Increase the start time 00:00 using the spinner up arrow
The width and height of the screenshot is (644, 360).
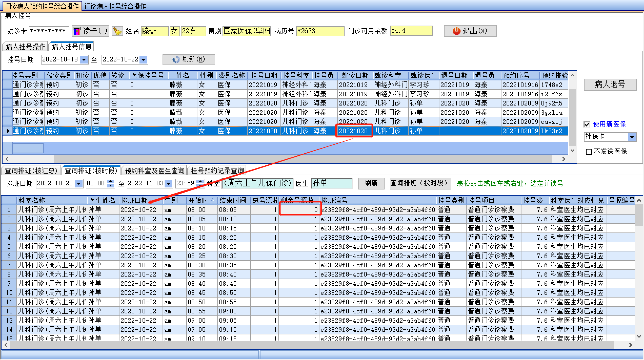pyautogui.click(x=110, y=181)
